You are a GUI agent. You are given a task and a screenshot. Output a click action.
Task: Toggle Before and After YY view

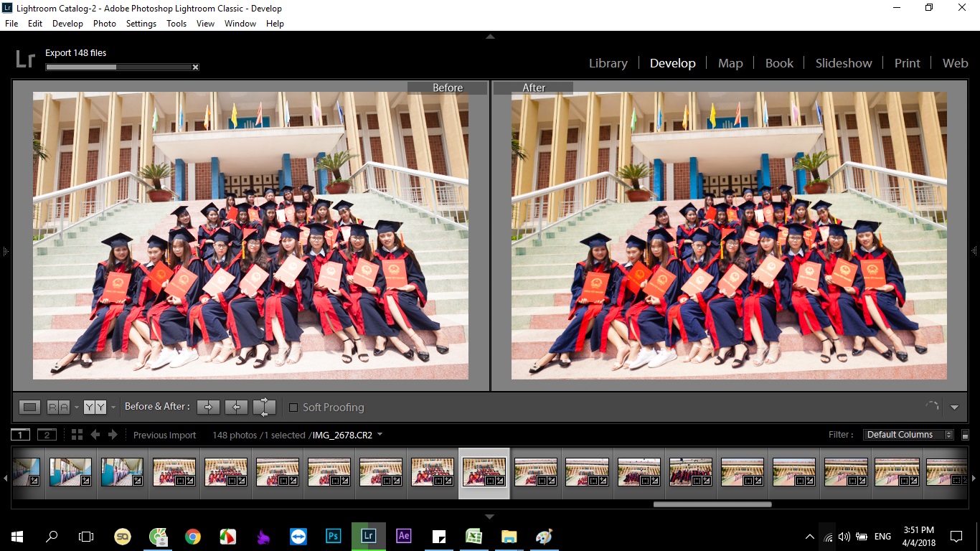pos(95,408)
